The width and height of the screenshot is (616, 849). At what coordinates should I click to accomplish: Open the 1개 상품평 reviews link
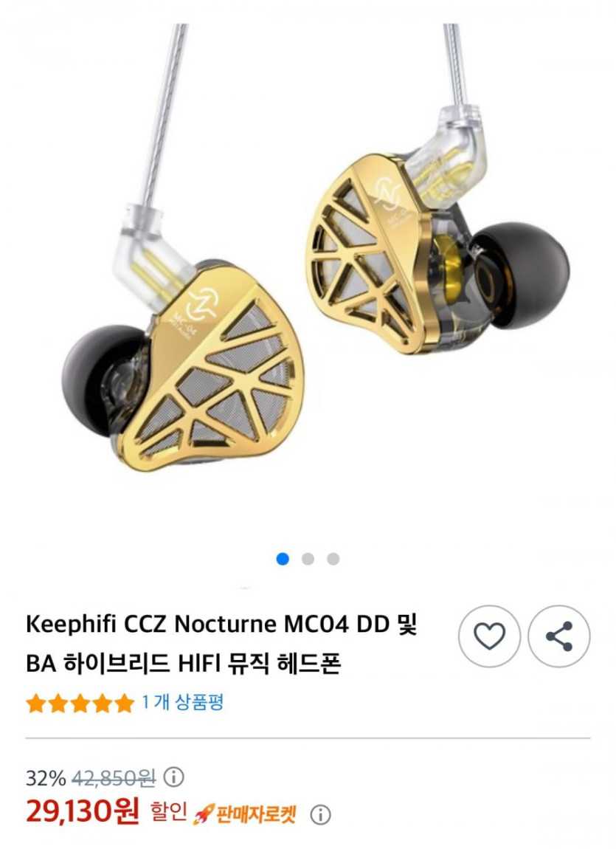click(x=183, y=702)
